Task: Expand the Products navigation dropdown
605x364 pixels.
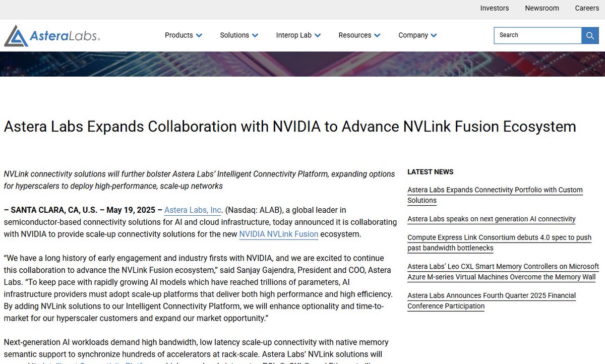Action: click(183, 35)
